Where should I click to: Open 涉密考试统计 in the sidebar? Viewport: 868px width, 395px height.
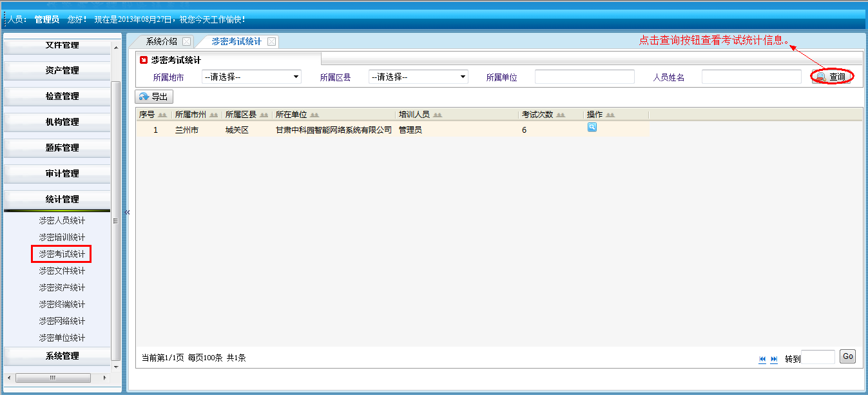(62, 254)
